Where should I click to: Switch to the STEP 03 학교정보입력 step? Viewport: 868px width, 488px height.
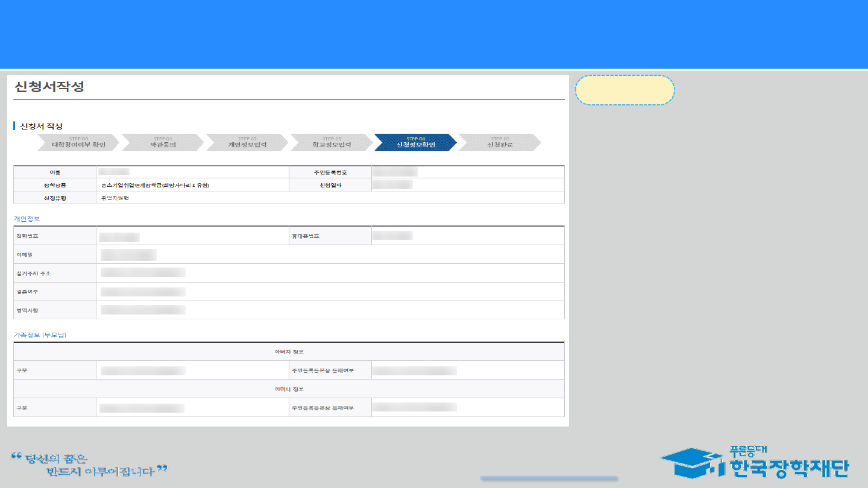[x=332, y=143]
